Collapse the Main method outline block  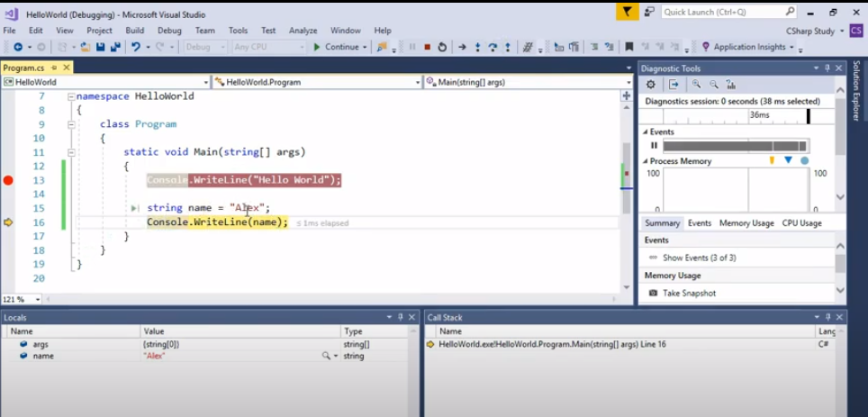coord(71,152)
